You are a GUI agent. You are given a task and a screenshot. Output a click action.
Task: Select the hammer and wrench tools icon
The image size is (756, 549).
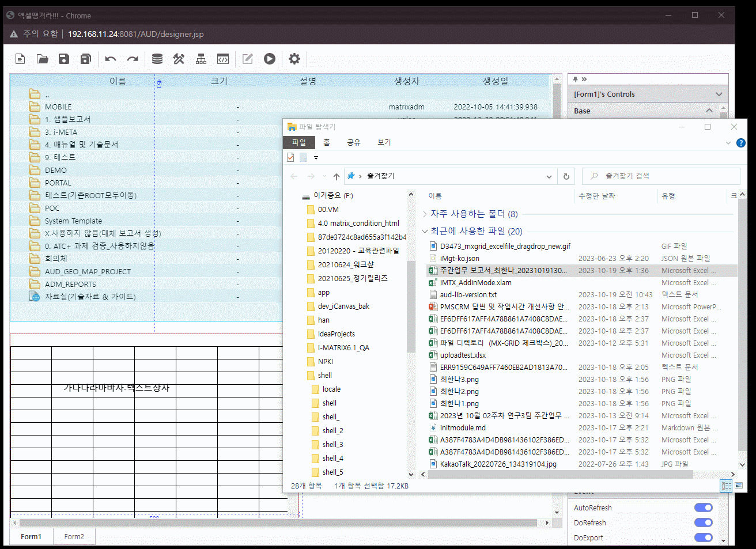click(x=179, y=59)
